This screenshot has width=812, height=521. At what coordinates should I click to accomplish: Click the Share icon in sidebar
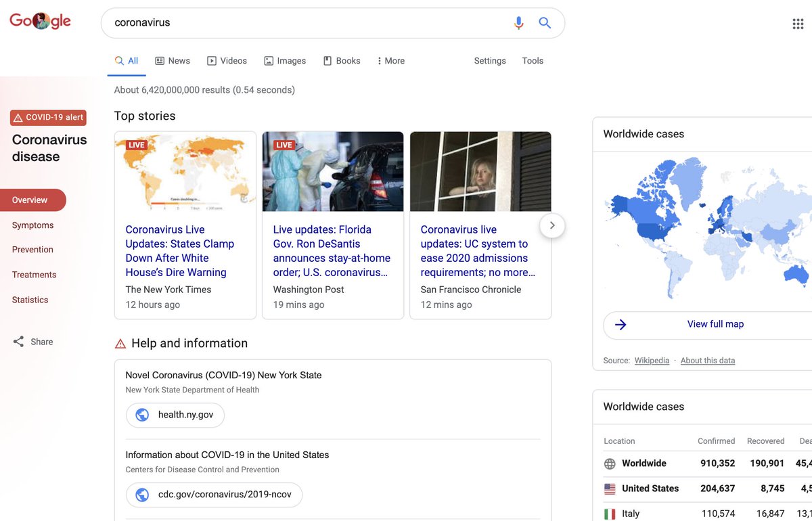pos(18,342)
